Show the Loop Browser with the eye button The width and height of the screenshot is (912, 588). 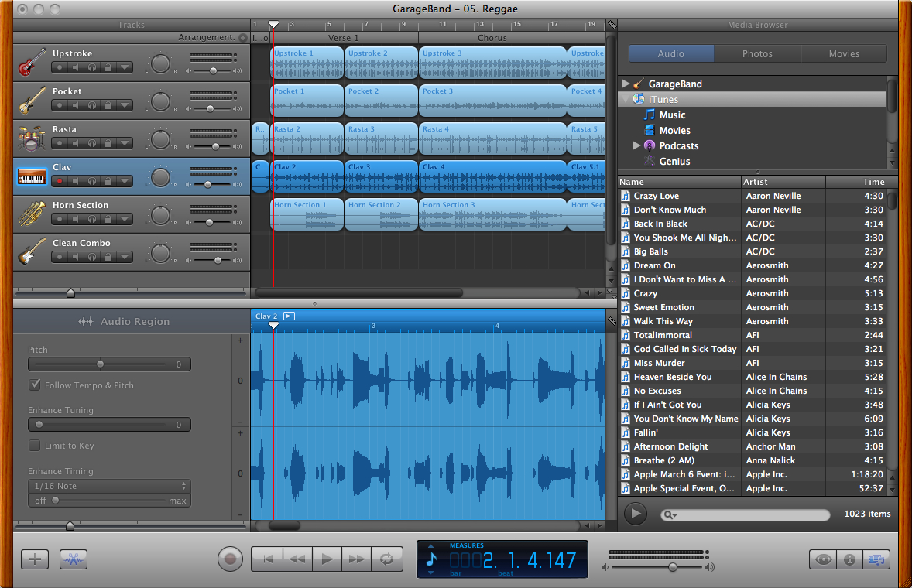pyautogui.click(x=823, y=559)
